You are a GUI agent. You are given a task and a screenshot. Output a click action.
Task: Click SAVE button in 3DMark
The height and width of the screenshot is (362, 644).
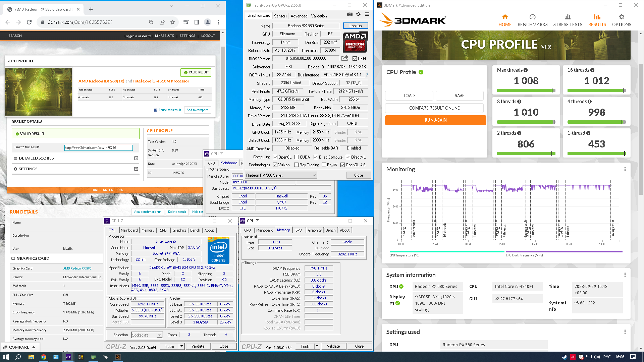coord(460,96)
